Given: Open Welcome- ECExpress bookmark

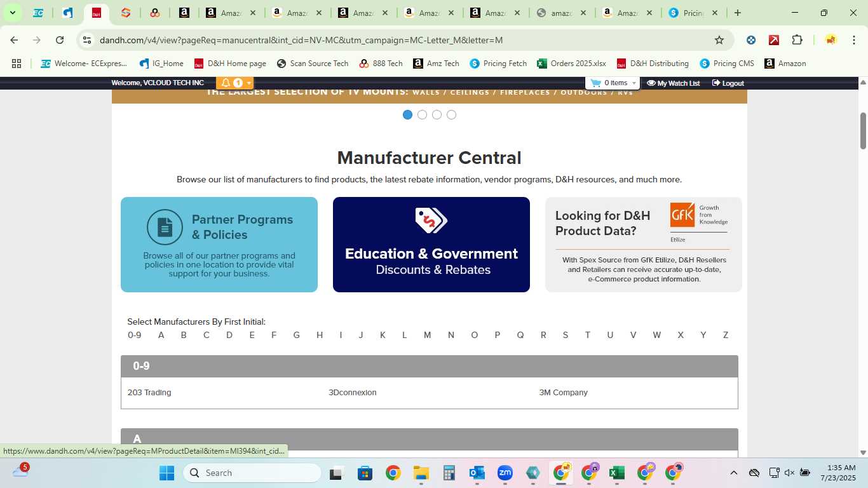Looking at the screenshot, I should 84,64.
